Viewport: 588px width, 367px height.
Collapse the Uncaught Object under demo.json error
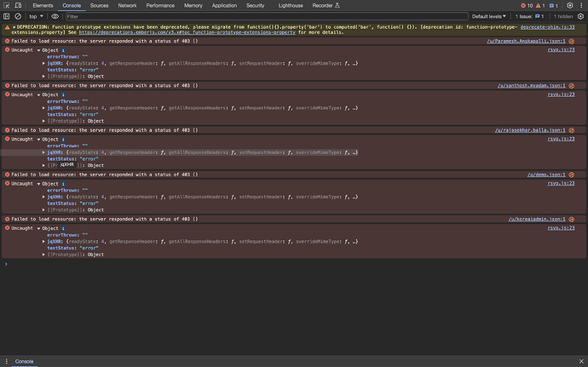38,184
